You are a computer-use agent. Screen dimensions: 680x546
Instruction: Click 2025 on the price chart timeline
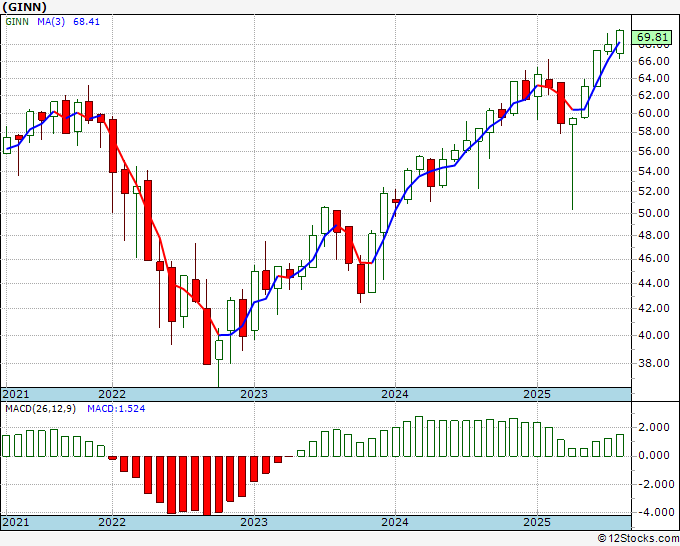[537, 394]
